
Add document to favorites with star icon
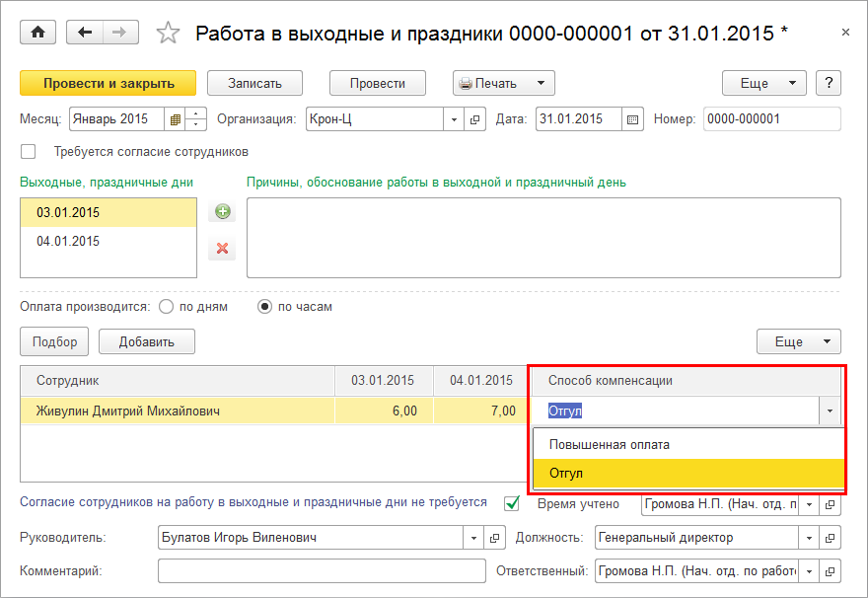click(x=169, y=33)
